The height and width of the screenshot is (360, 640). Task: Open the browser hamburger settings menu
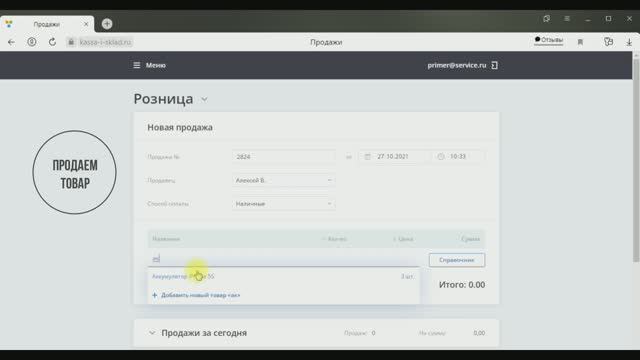click(x=567, y=19)
